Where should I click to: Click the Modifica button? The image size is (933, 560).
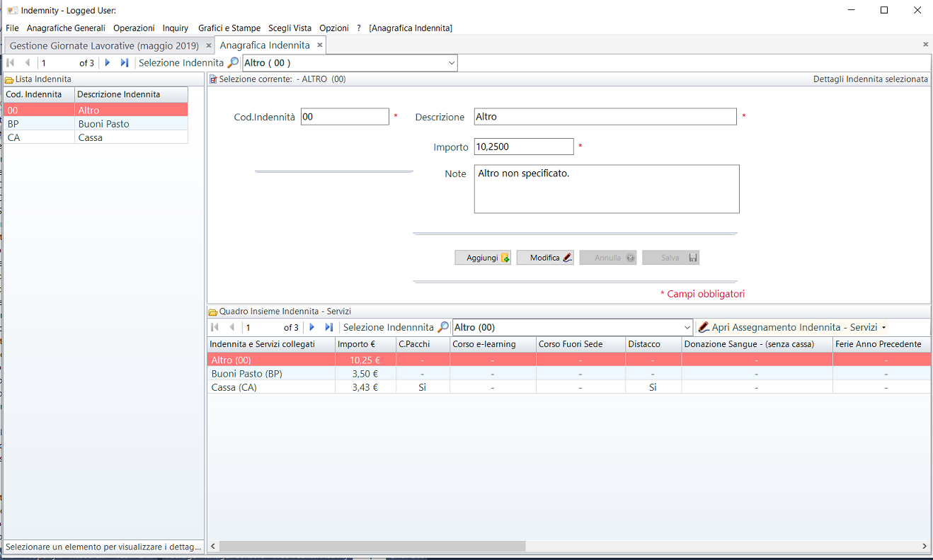(545, 258)
